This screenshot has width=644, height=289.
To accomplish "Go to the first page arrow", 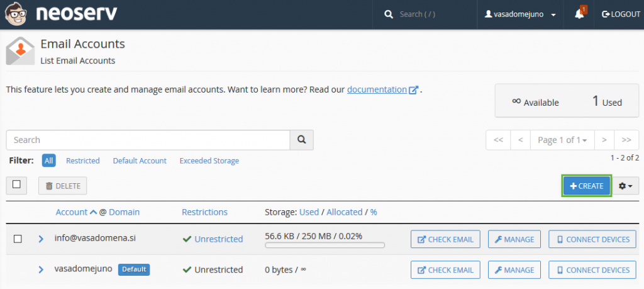I will [498, 140].
